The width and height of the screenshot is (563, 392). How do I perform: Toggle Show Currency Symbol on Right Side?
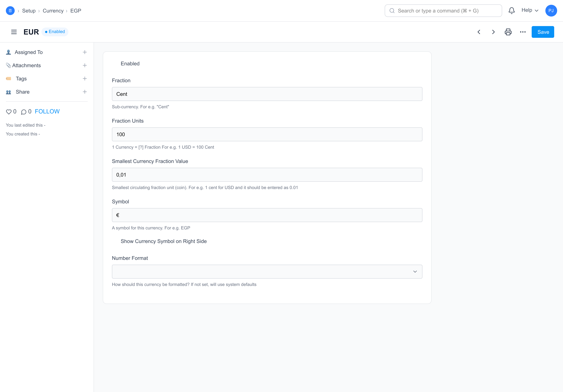(164, 241)
